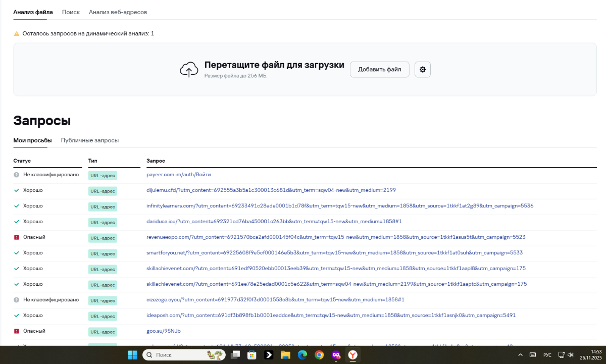Open the purple mask app on taskbar
Viewport: 606px width, 364px height.
[x=336, y=355]
